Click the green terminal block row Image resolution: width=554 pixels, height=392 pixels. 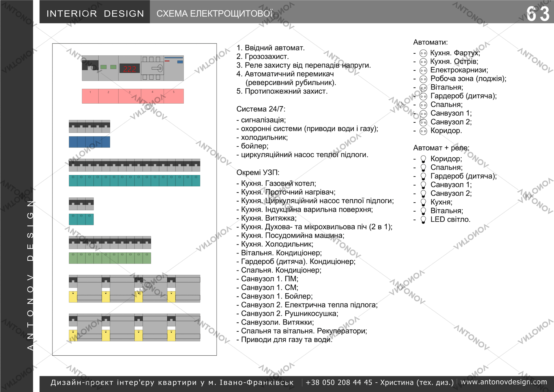click(110, 258)
